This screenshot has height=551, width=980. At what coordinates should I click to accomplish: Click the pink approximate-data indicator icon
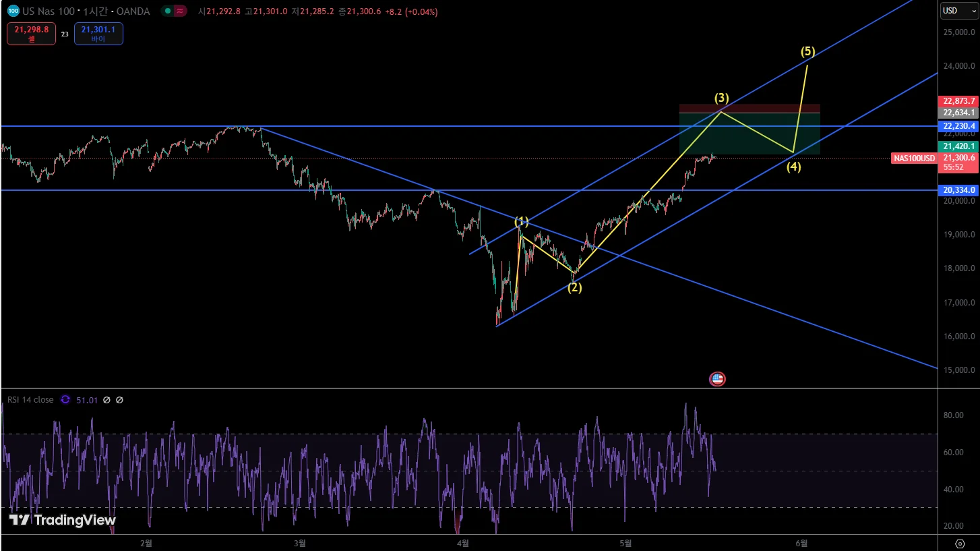pos(180,11)
